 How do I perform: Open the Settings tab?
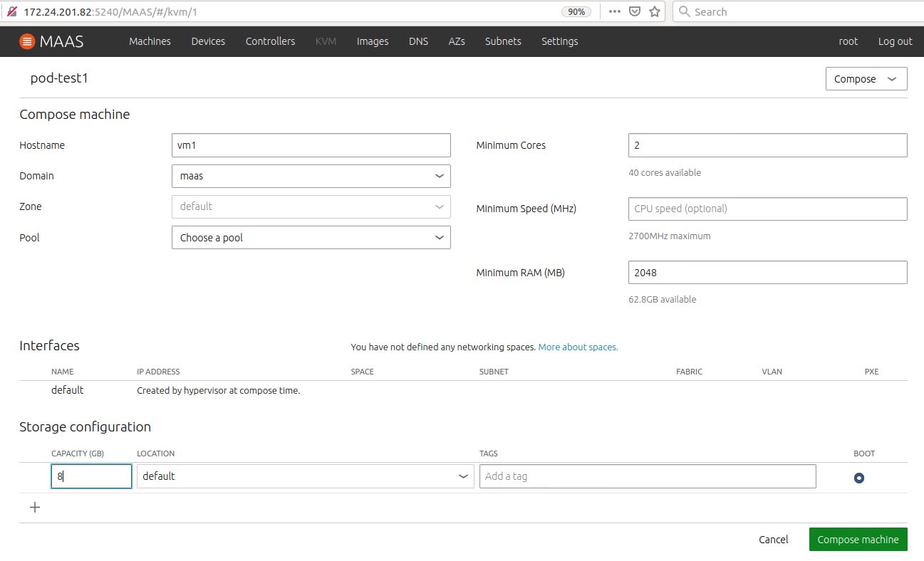click(x=560, y=41)
